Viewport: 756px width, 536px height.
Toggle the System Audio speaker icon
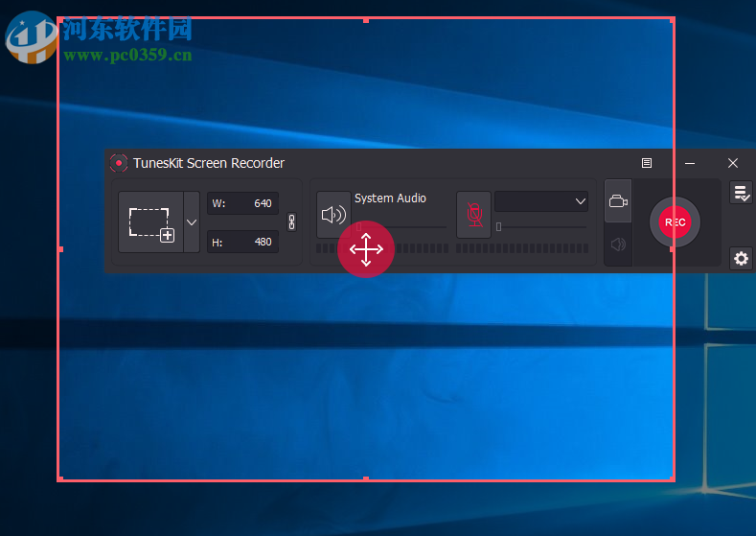(333, 215)
